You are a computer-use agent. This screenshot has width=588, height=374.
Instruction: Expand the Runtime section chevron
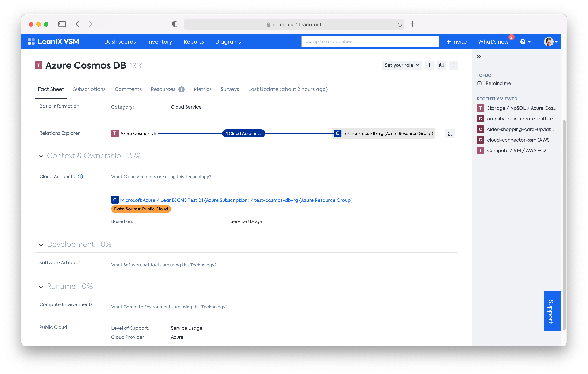(40, 286)
